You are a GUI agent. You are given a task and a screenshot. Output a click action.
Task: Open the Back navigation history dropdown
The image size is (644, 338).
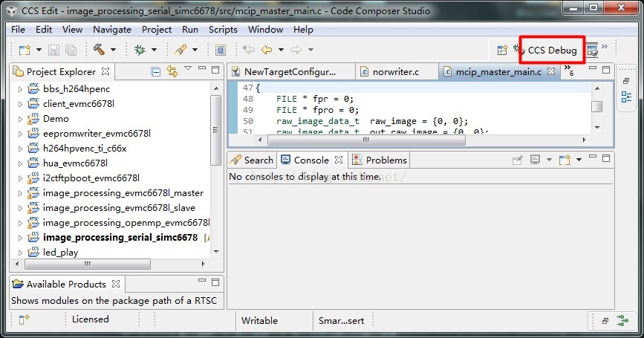[281, 50]
